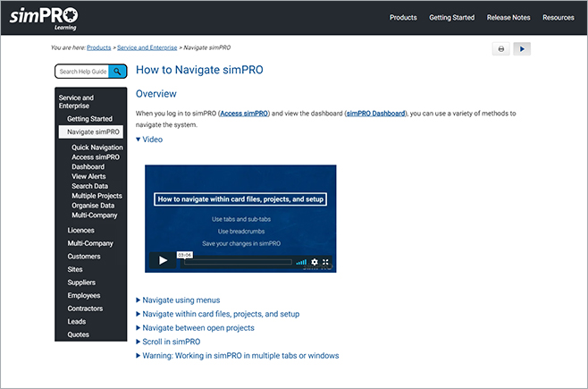Select Navigate simPRO sidebar item

point(91,132)
